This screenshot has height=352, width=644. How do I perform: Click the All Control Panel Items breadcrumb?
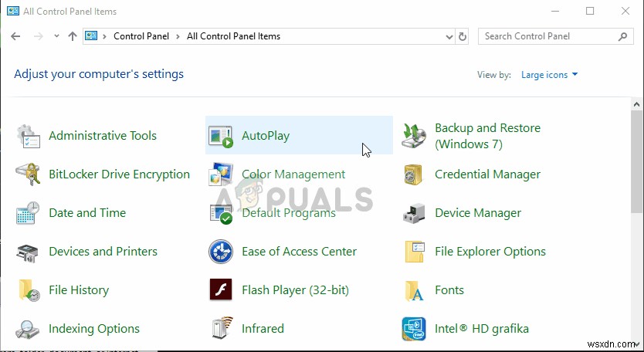tap(233, 36)
